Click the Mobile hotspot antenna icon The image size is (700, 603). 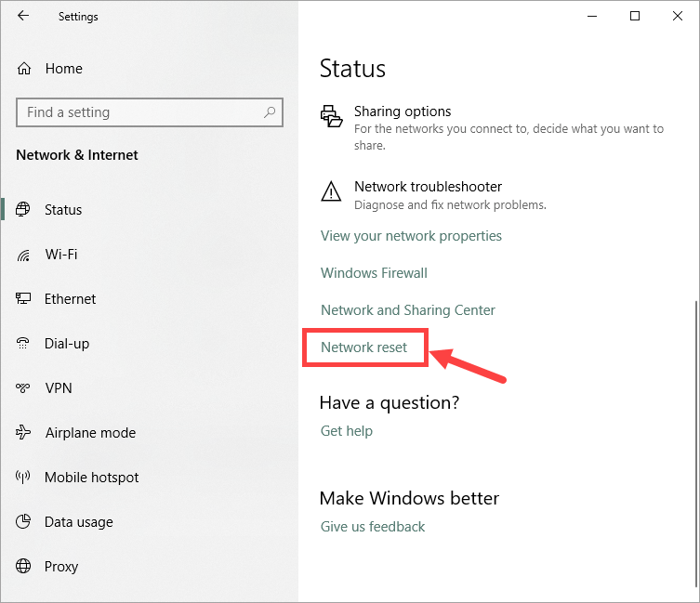(x=22, y=477)
